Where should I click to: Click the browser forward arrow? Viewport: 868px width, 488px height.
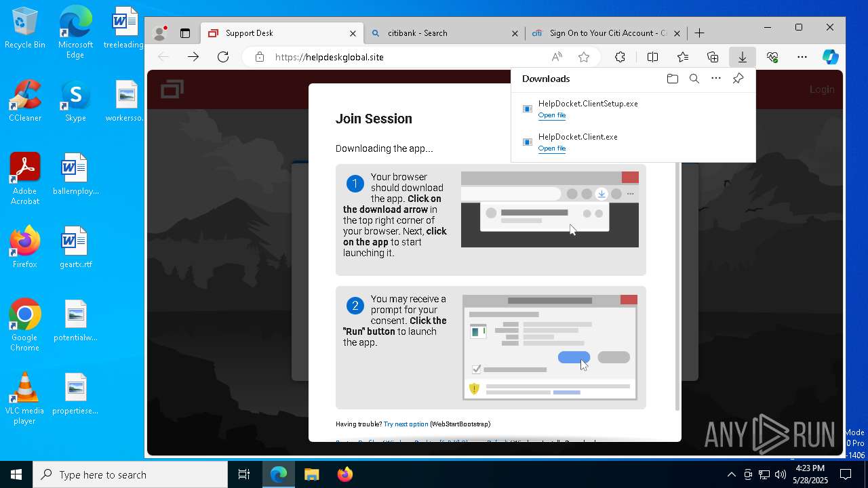[x=193, y=57]
